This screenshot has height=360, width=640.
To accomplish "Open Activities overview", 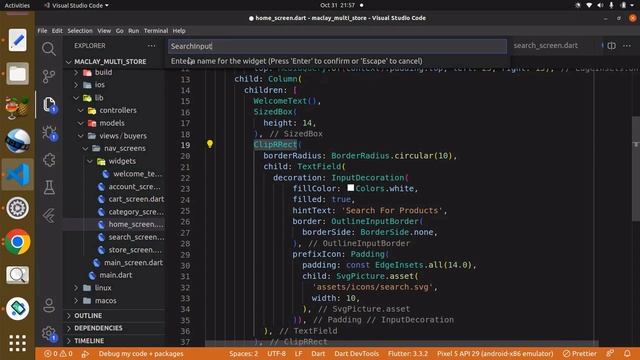I will click(x=17, y=5).
